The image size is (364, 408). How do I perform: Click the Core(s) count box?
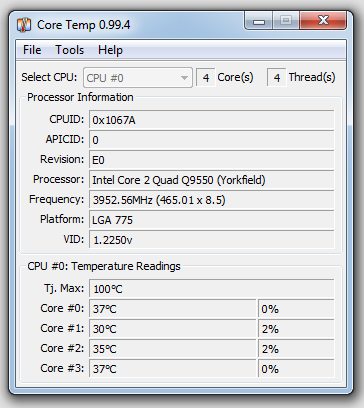coord(206,78)
